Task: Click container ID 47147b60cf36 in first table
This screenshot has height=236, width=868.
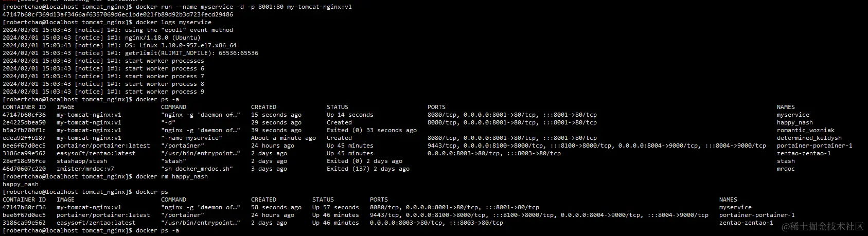Action: (24, 115)
